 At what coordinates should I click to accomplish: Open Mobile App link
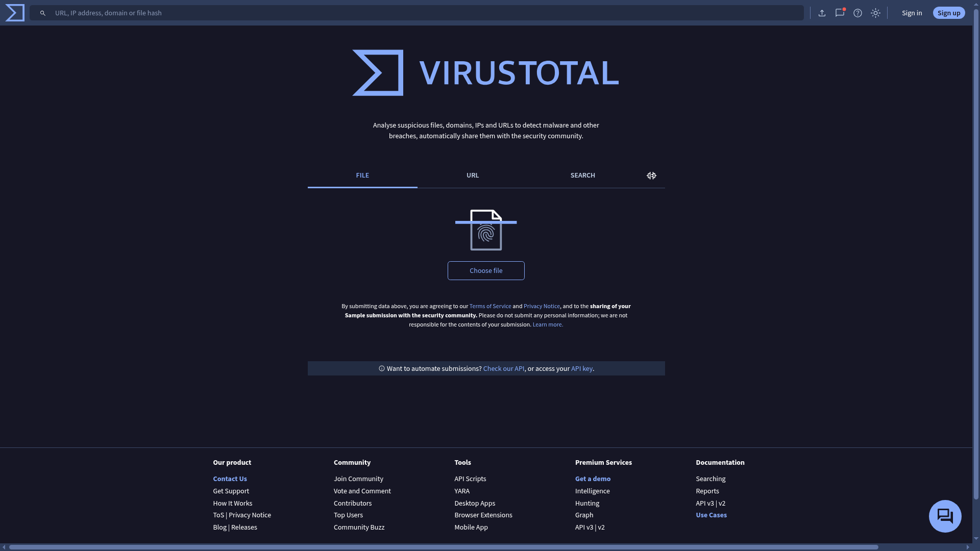click(x=471, y=528)
